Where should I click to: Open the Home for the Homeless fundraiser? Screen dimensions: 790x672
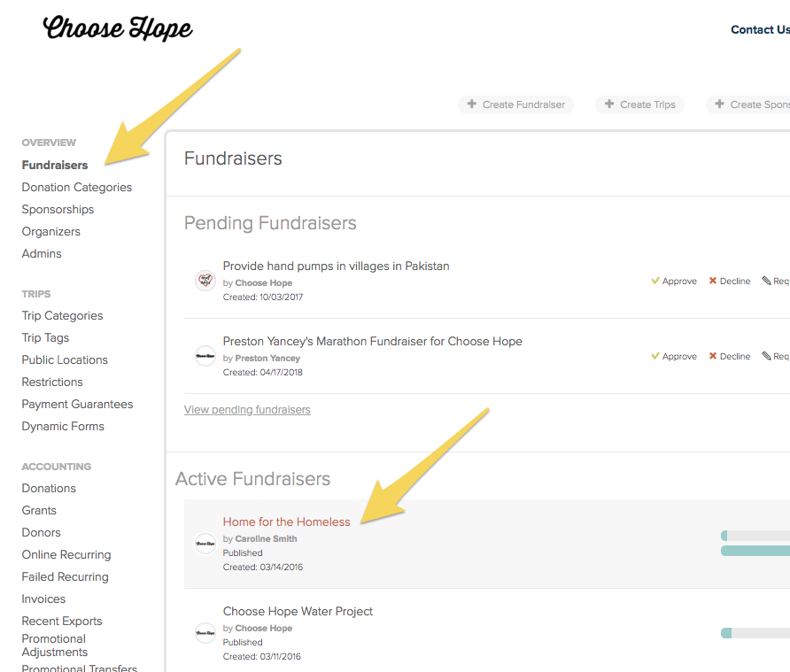(x=286, y=522)
